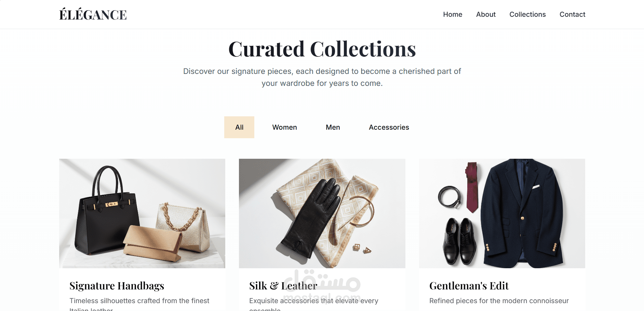Show only Accessories items
644x311 pixels.
[389, 127]
